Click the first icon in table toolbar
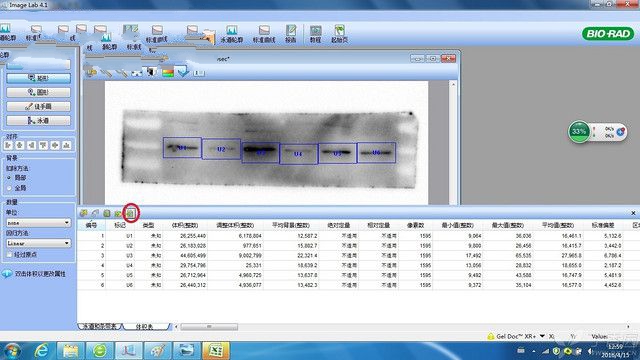 point(84,213)
